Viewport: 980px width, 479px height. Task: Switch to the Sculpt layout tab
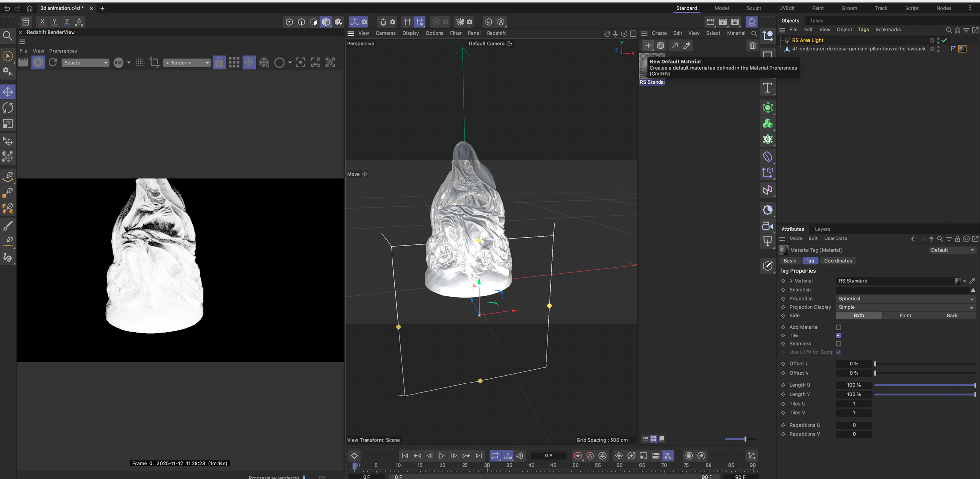click(x=754, y=8)
